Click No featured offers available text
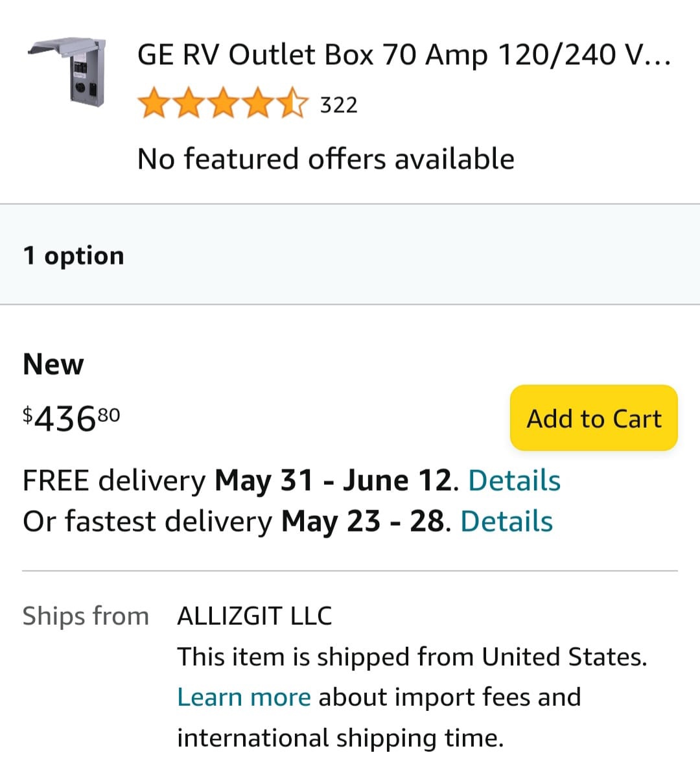700x768 pixels. [326, 158]
